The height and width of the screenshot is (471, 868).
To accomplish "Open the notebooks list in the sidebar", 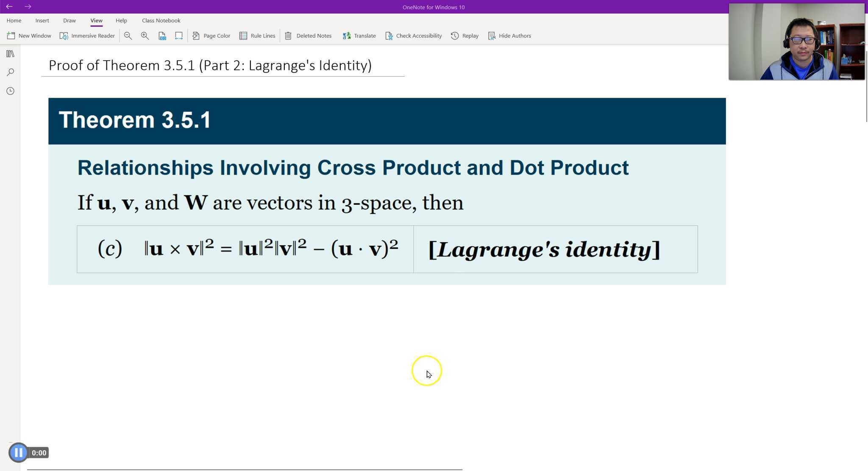I will point(10,54).
